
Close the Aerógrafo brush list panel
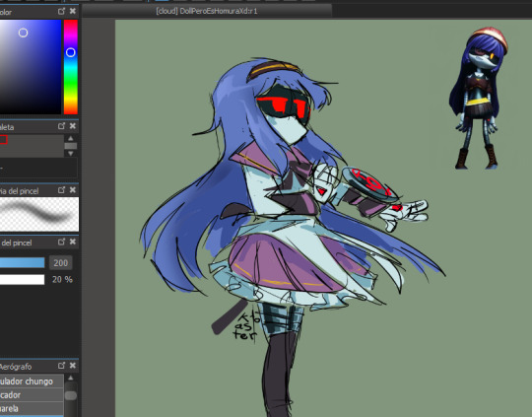pos(73,366)
